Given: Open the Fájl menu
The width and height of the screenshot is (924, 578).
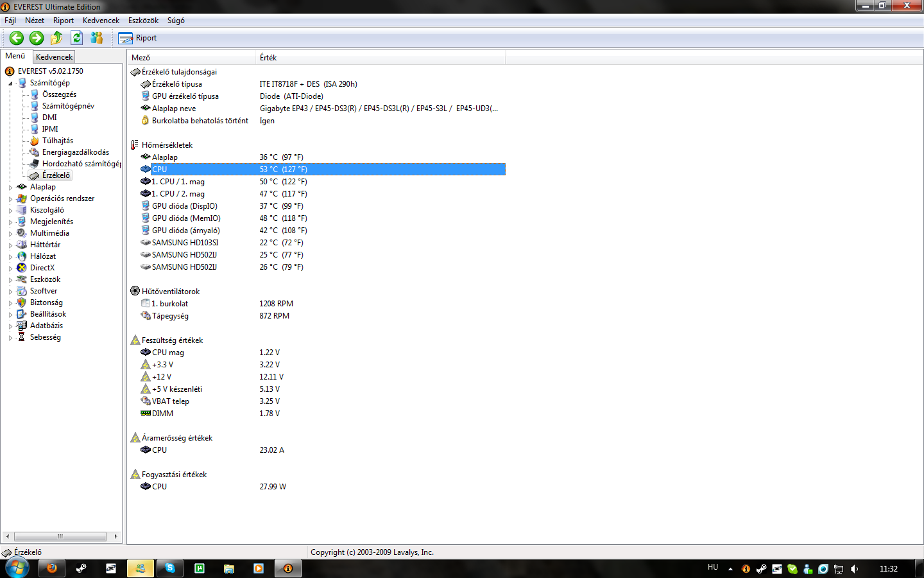Looking at the screenshot, I should pyautogui.click(x=10, y=21).
